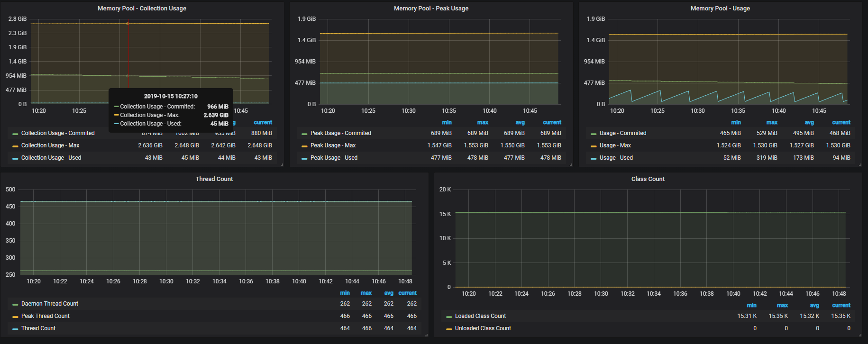Screen dimensions: 868x344
Task: Sort Peak Usage legend by current column
Action: tap(552, 122)
